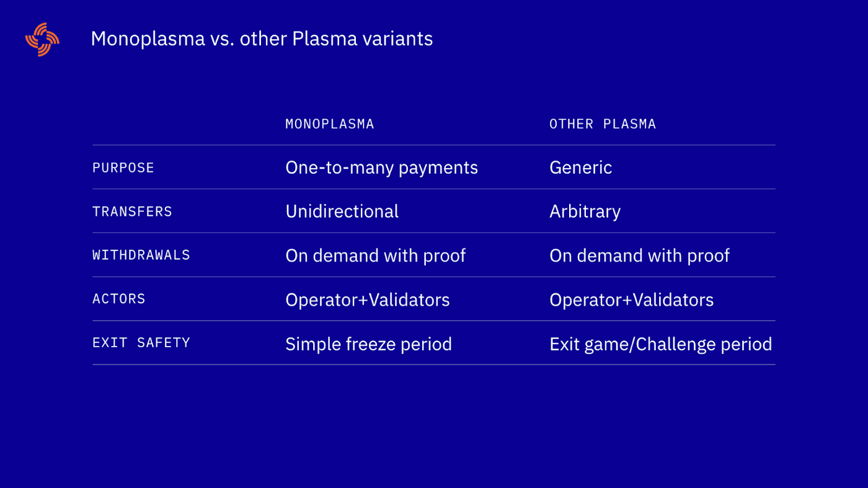Select the EXIT SAFETY row label

click(141, 343)
